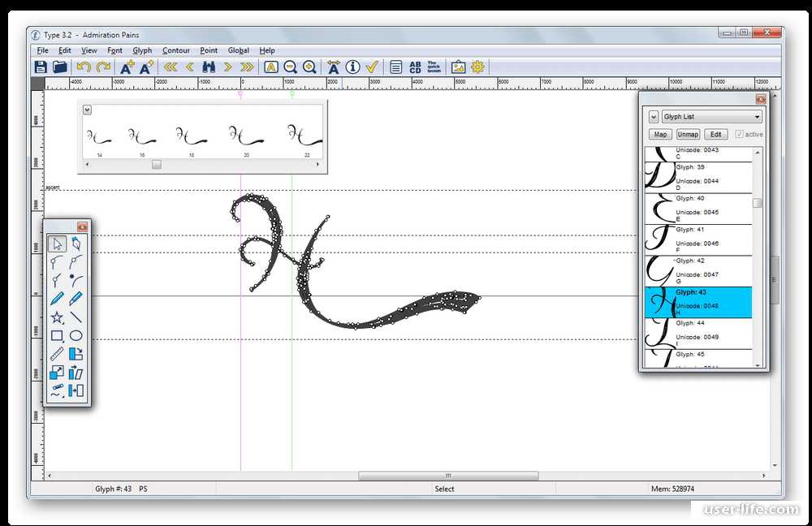Click the size 20 preview sample
812x526 pixels.
pos(247,137)
